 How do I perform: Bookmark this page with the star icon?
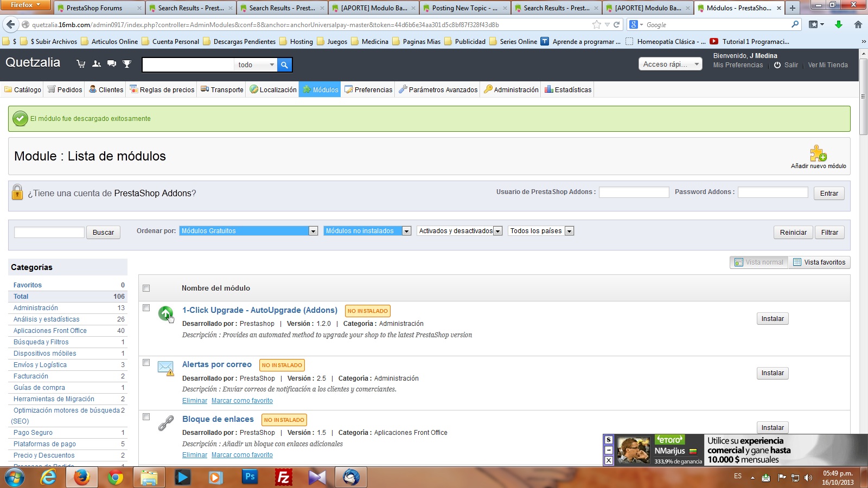[597, 25]
